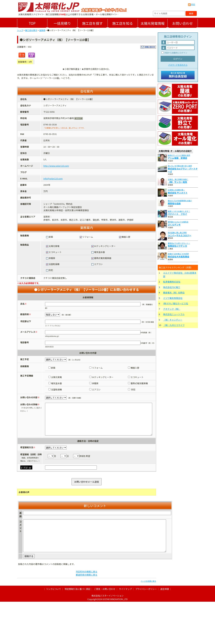The image size is (215, 644).
Task: Click the ログイン button
Action: point(178,59)
